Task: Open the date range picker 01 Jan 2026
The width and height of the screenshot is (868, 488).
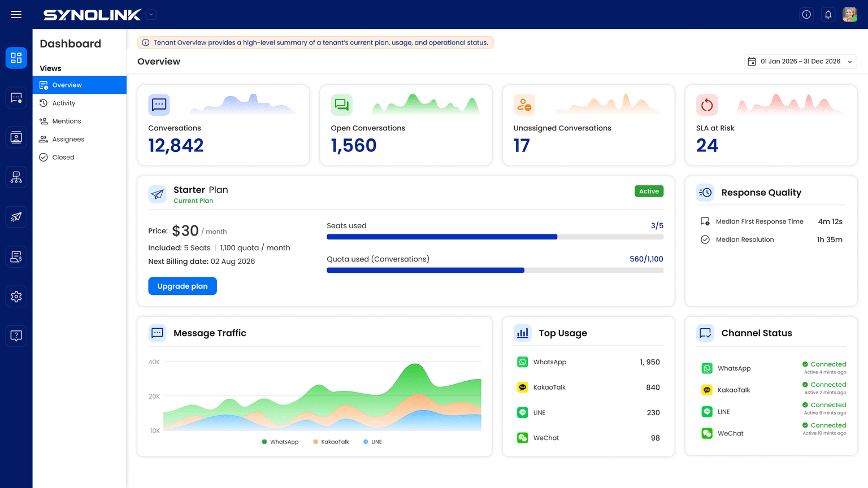Action: (801, 62)
